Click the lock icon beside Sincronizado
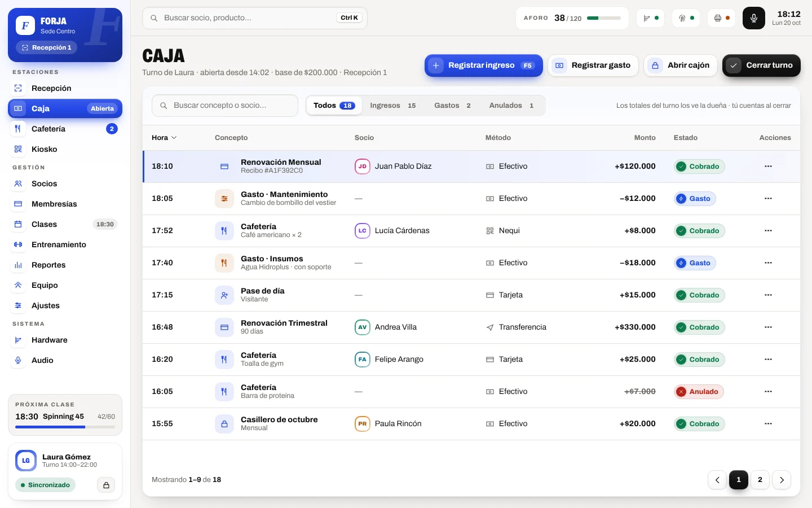This screenshot has height=508, width=812. coord(106,485)
